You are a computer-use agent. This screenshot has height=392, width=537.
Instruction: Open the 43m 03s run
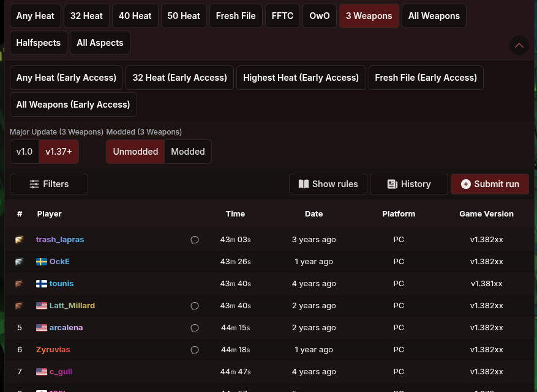pos(235,240)
